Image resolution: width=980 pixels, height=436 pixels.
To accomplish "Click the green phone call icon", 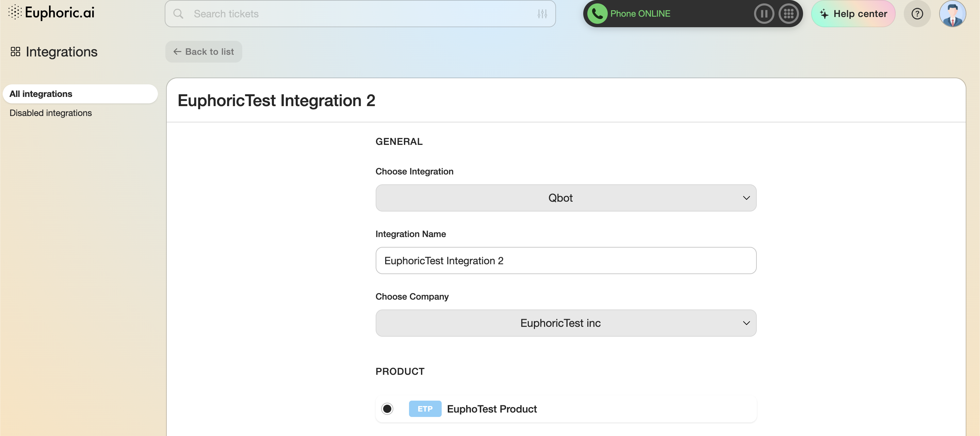I will pyautogui.click(x=597, y=14).
